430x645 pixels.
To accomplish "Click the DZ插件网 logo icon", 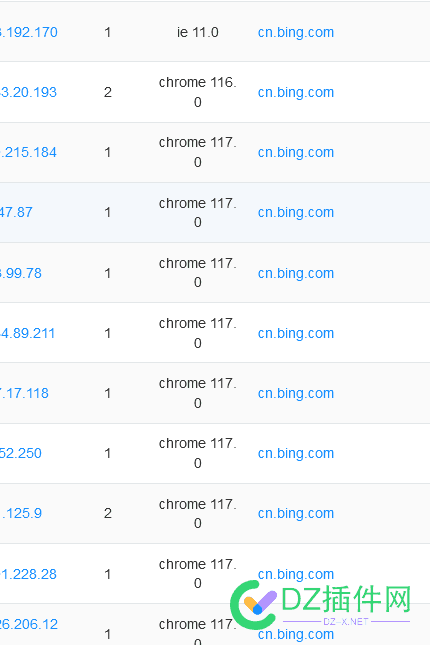I will [253, 605].
